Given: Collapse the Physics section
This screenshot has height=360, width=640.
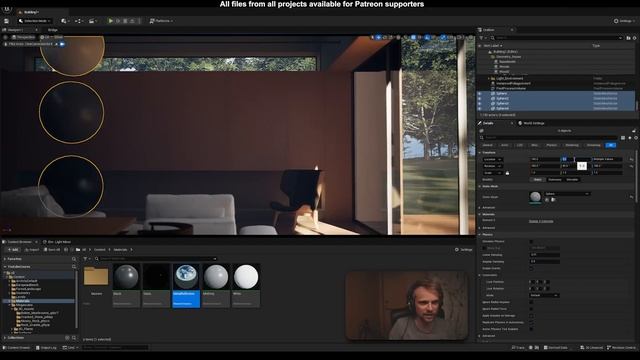Looking at the screenshot, I should [480, 234].
